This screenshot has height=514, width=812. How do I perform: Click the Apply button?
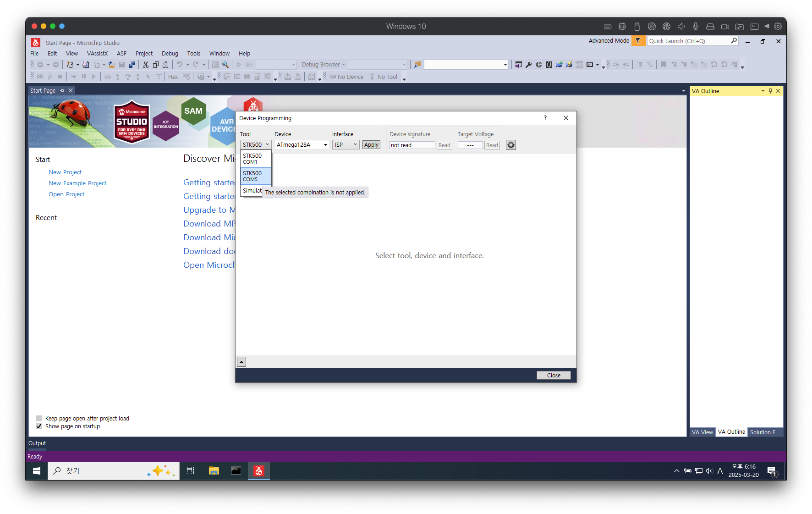pos(371,145)
